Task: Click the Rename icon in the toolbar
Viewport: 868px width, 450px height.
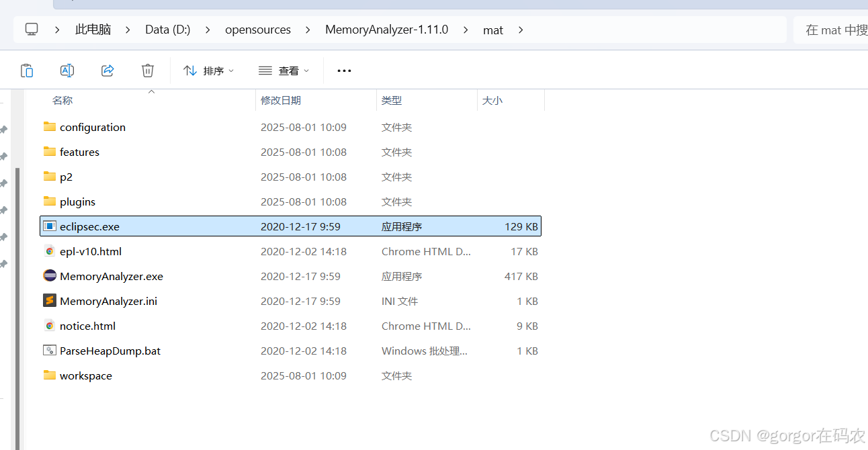Action: point(67,70)
